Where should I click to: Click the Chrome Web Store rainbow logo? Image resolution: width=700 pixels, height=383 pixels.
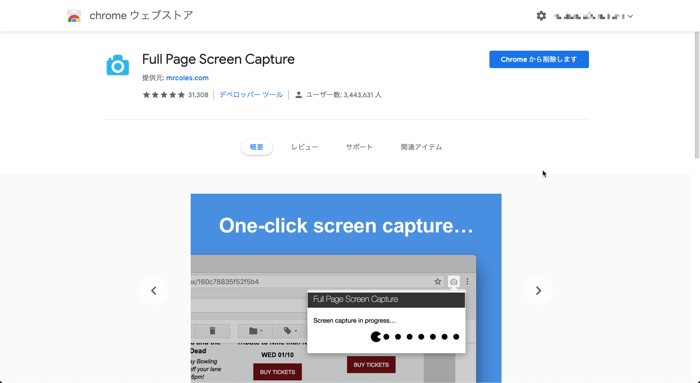coord(74,16)
